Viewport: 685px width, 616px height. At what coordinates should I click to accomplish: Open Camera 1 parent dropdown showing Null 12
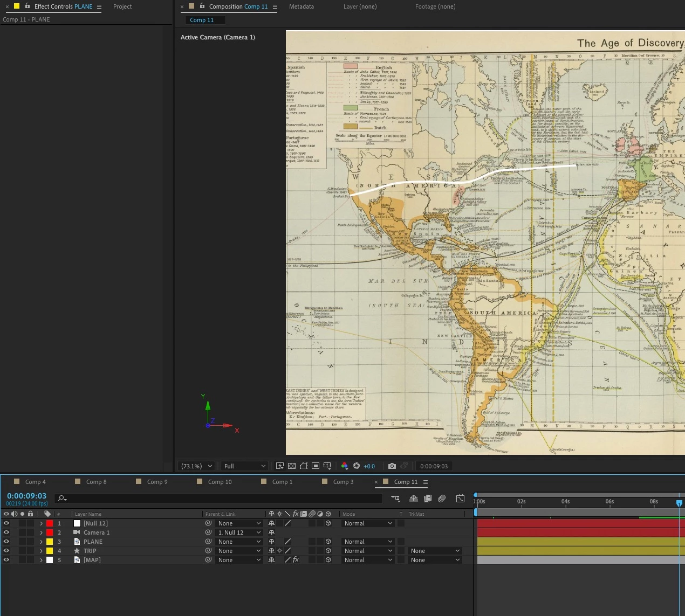coord(238,532)
